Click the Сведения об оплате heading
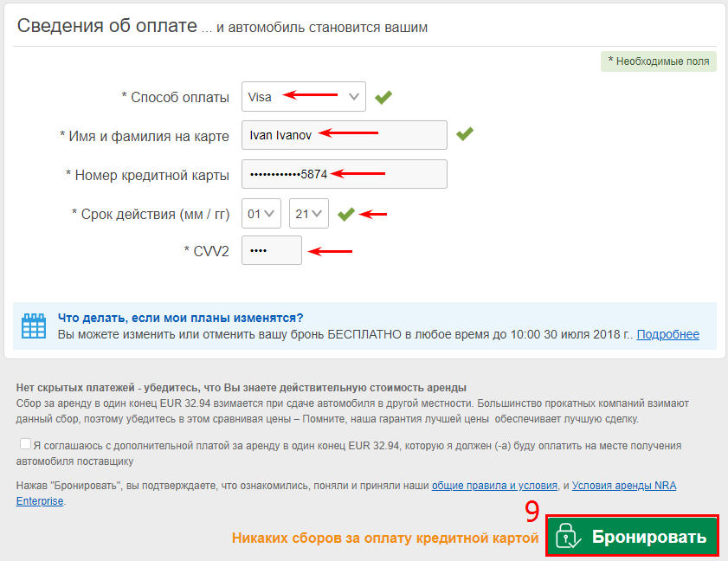The height and width of the screenshot is (561, 728). tap(107, 26)
